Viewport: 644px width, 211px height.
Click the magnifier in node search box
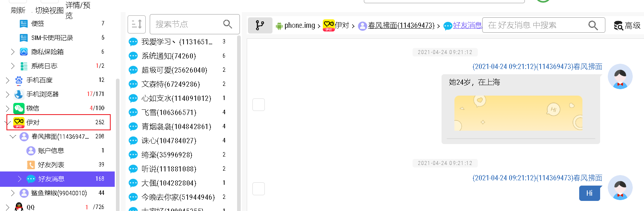(228, 24)
